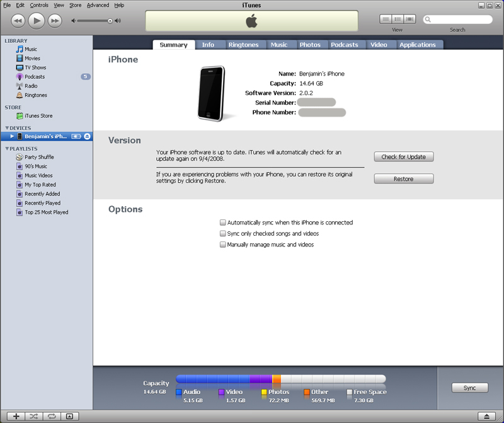Click the orange Other legend swatch
Image resolution: width=504 pixels, height=423 pixels.
(307, 392)
